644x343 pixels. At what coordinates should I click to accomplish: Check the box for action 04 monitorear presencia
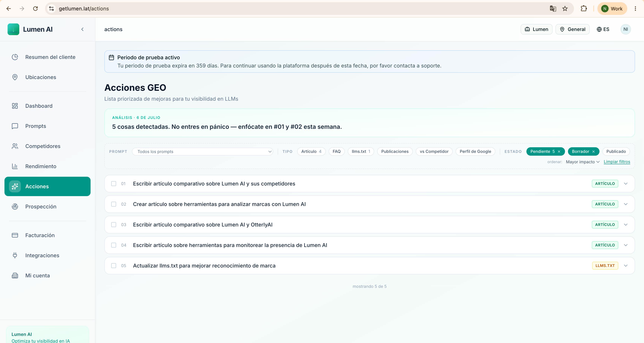tap(114, 245)
